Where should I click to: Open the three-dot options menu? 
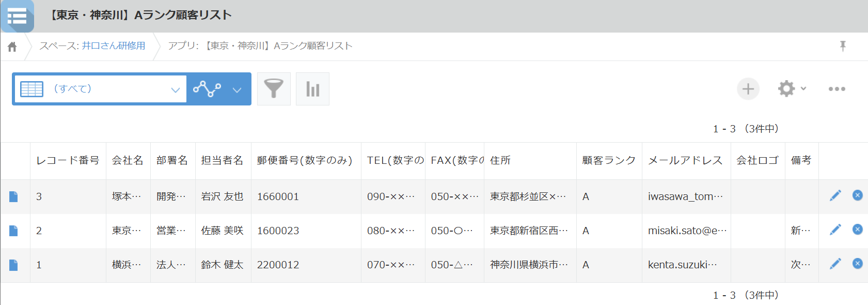[837, 89]
